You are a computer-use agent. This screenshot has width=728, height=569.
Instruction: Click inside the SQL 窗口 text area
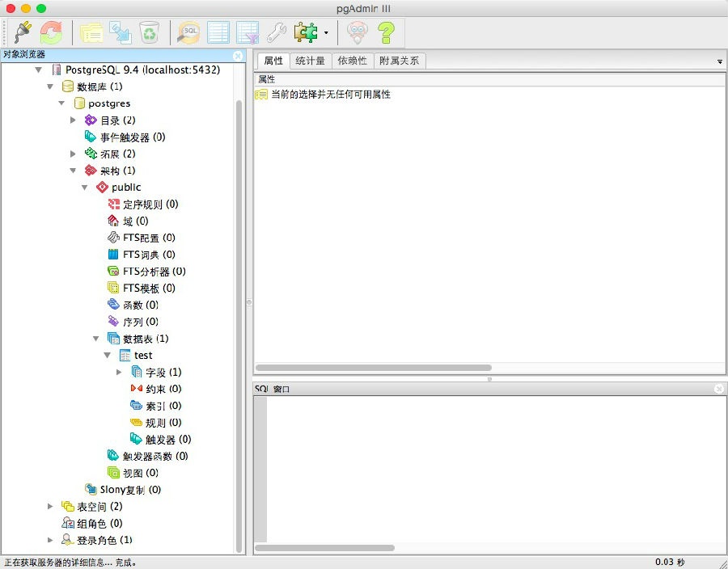tap(495, 470)
